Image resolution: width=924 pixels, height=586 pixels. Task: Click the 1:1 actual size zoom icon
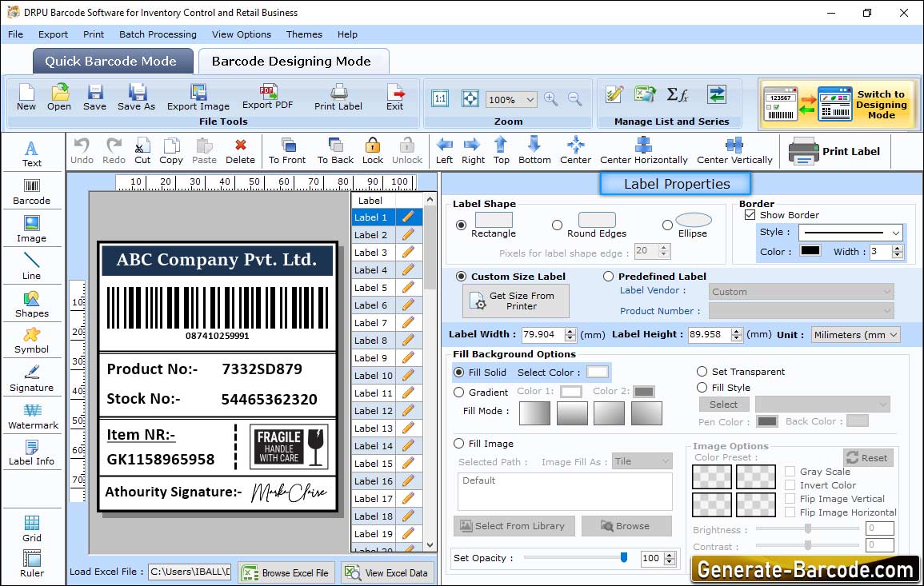440,99
